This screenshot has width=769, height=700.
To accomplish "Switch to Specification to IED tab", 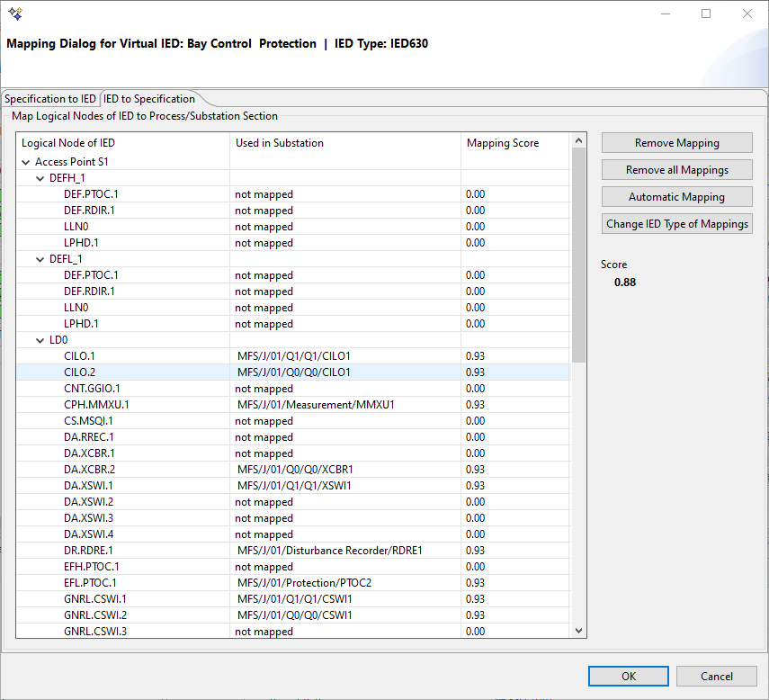I will 50,99.
